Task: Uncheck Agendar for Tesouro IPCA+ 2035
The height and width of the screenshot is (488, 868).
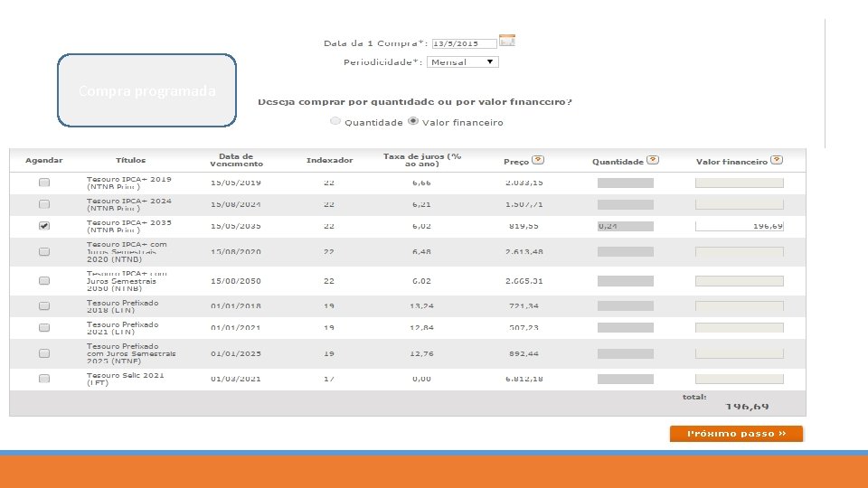Action: pos(44,226)
